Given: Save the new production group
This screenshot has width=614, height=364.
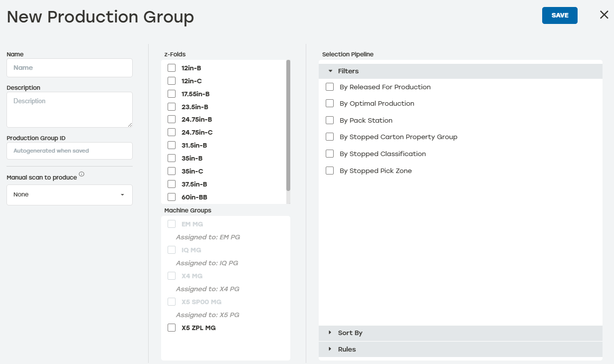Looking at the screenshot, I should (x=560, y=15).
